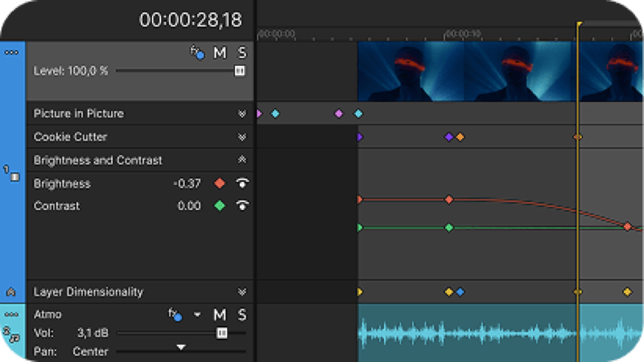The width and height of the screenshot is (644, 362).
Task: Select blue Layer Dimensionality keyframe
Action: [460, 292]
